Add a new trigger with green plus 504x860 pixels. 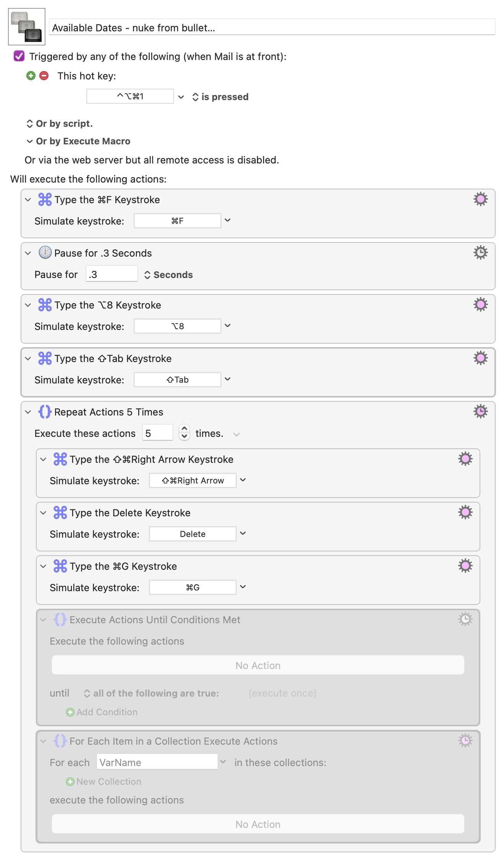point(31,76)
